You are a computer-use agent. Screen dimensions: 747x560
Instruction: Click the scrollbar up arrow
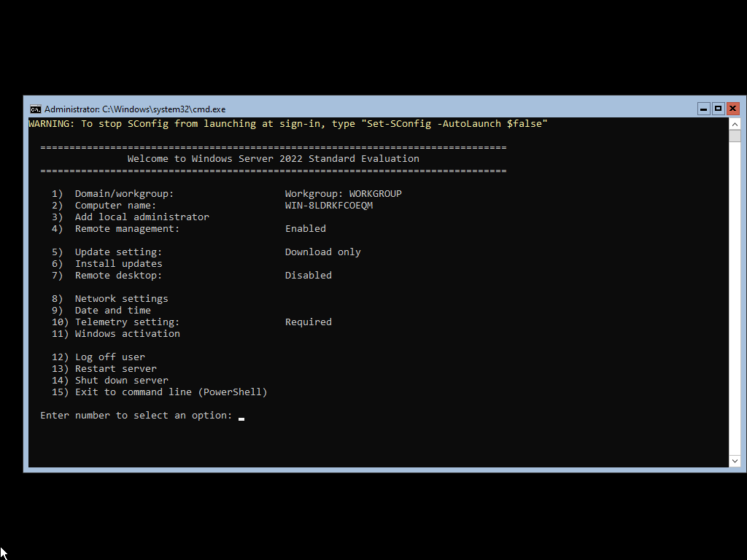[x=735, y=124]
